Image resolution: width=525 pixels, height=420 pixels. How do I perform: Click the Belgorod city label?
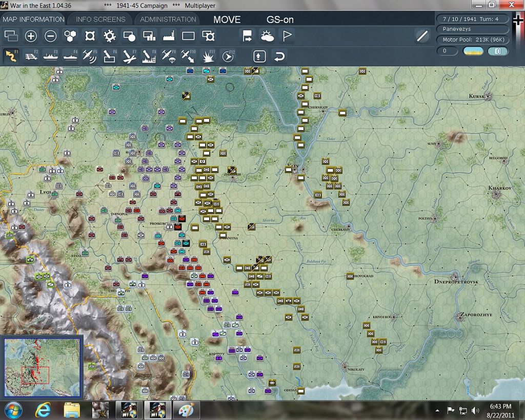498,158
